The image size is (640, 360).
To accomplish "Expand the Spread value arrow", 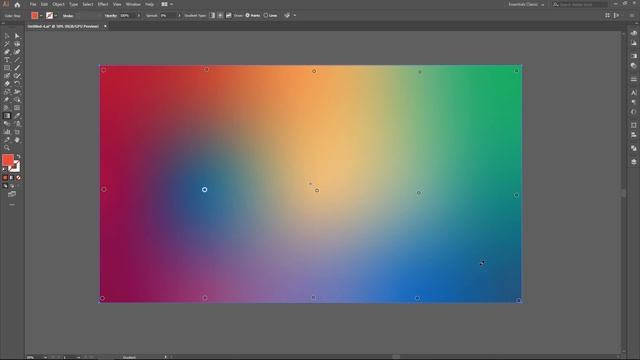I will [179, 16].
